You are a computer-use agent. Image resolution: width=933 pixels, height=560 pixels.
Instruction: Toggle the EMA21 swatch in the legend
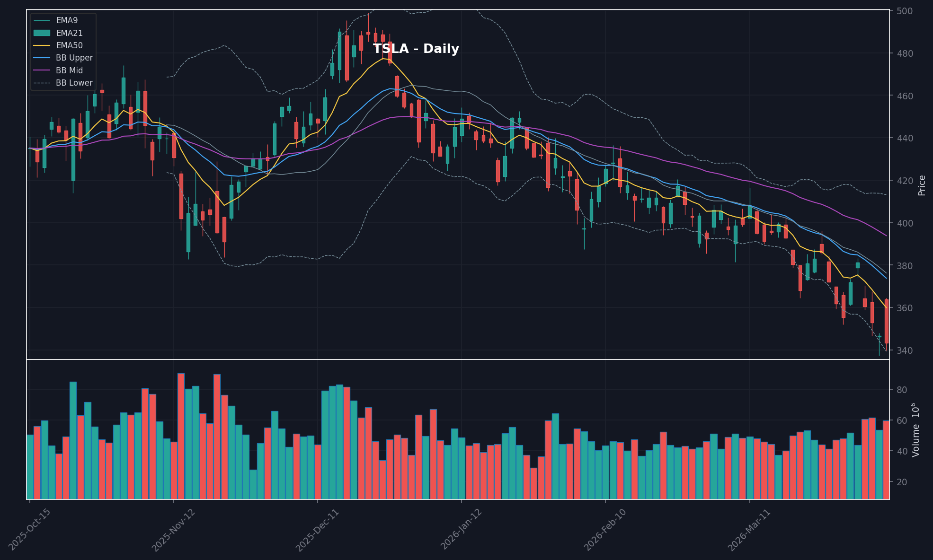[69, 33]
